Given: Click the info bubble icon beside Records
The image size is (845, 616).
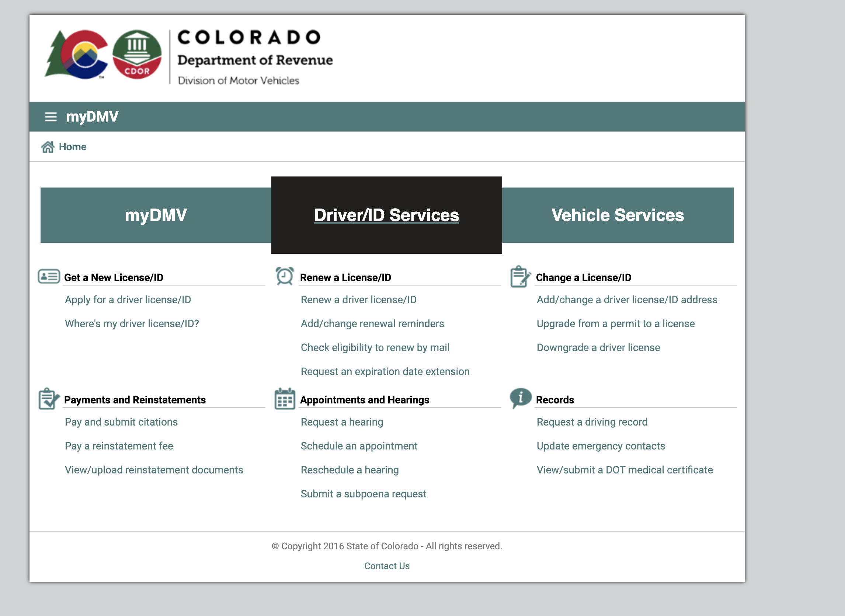Looking at the screenshot, I should [x=521, y=398].
